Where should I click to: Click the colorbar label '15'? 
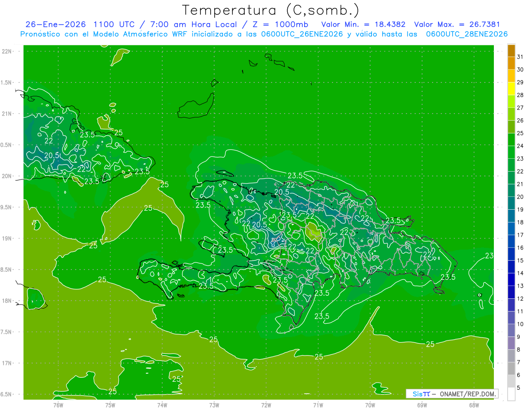tap(520, 261)
